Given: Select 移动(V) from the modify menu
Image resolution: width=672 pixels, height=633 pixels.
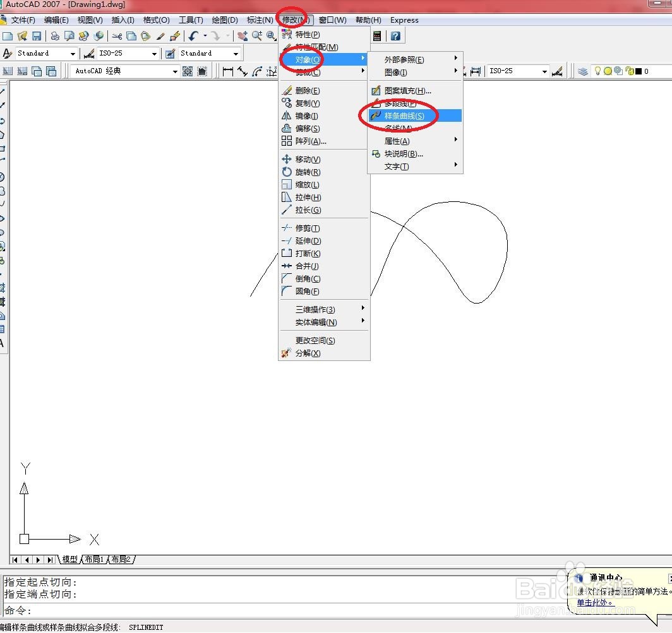Looking at the screenshot, I should pyautogui.click(x=324, y=159).
